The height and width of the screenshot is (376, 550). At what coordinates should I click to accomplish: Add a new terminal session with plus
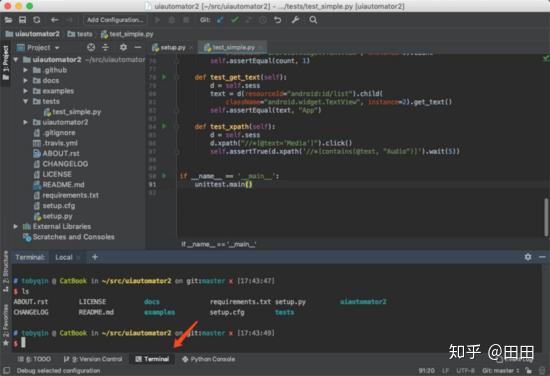(95, 257)
